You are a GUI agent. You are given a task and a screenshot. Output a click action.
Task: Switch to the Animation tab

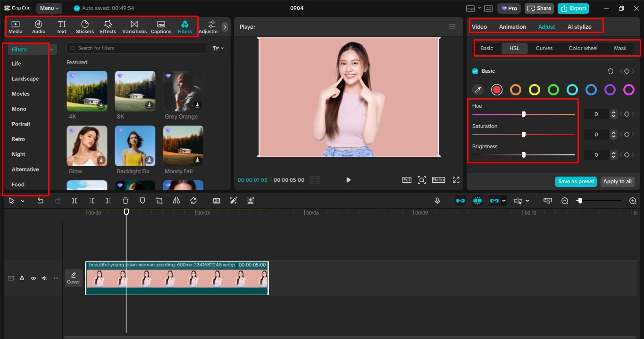512,26
